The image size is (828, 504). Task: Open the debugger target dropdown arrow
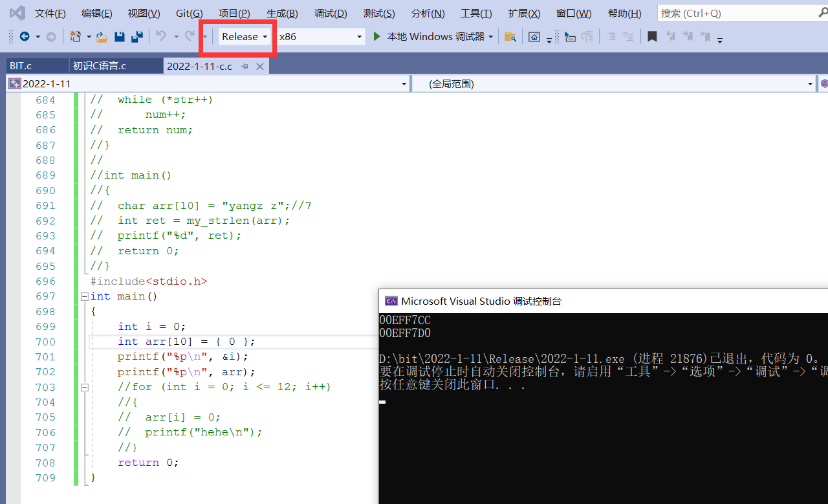coord(491,37)
